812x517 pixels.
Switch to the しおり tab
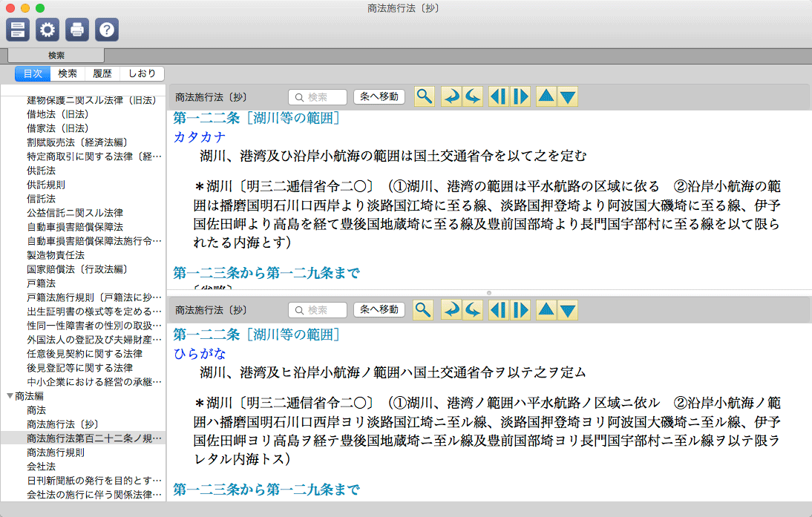[142, 73]
